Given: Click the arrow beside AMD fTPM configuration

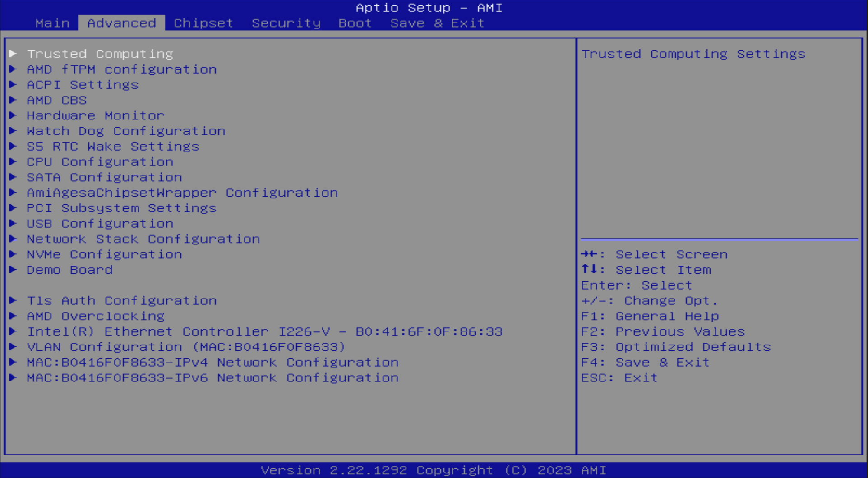Looking at the screenshot, I should (13, 69).
